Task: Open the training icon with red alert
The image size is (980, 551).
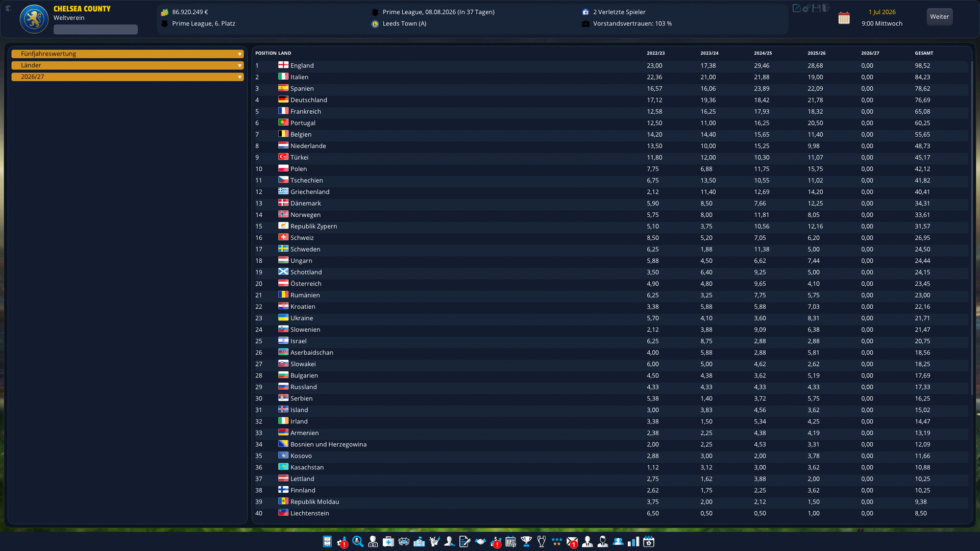Action: click(342, 541)
